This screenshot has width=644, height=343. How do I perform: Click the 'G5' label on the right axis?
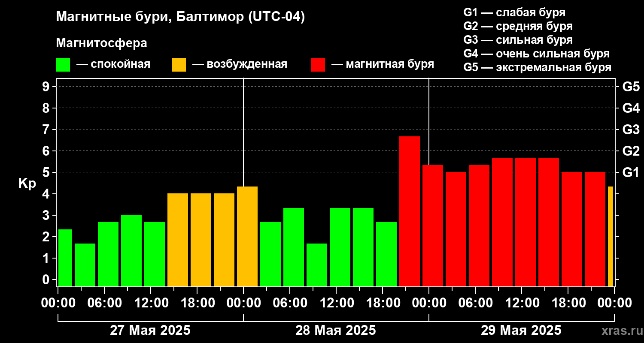631,87
